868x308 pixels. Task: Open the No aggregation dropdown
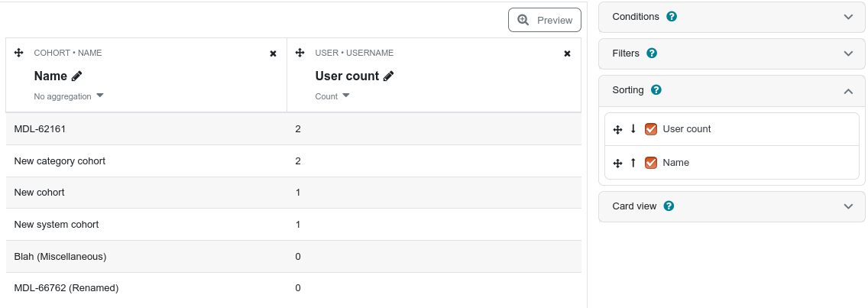click(69, 96)
